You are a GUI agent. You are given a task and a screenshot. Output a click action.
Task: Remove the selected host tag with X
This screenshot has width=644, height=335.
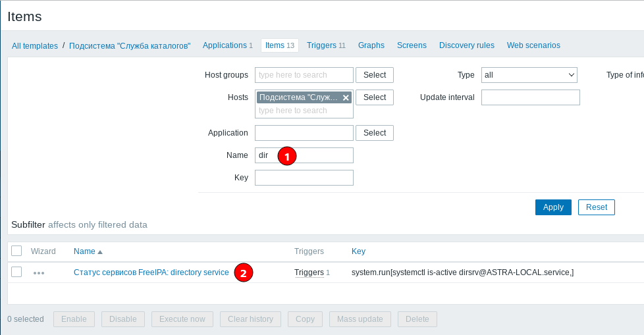pyautogui.click(x=346, y=97)
